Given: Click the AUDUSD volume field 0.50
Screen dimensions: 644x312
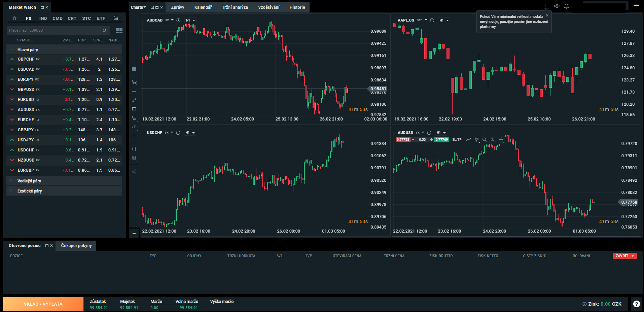Looking at the screenshot, I should click(422, 139).
